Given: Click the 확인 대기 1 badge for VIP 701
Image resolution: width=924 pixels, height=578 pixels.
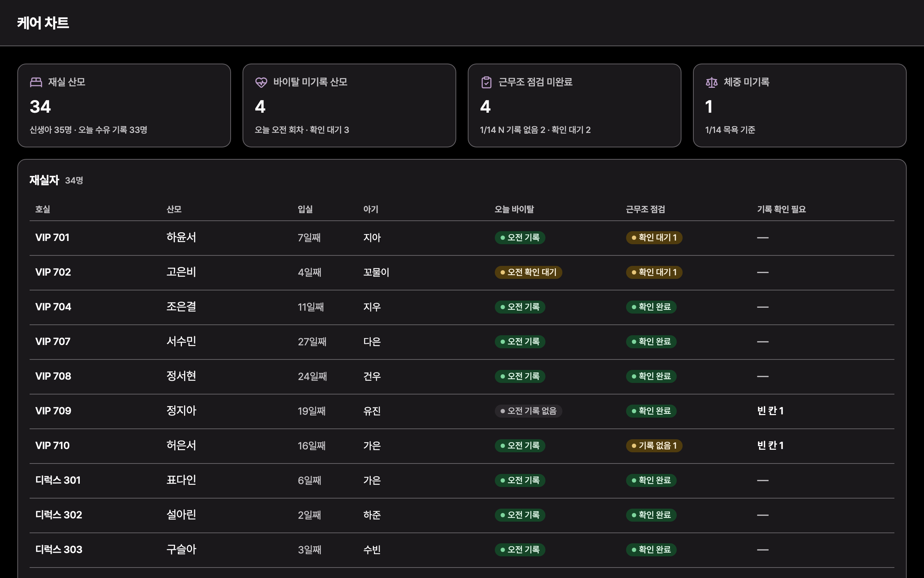Looking at the screenshot, I should (654, 237).
